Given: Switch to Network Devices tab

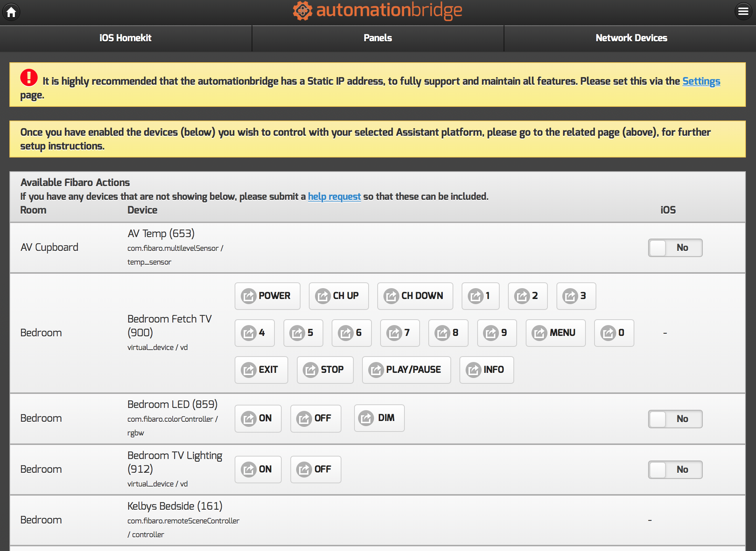Looking at the screenshot, I should click(631, 38).
